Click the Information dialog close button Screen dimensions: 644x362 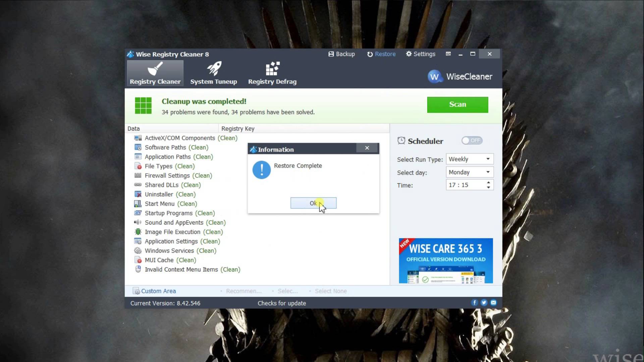(367, 147)
